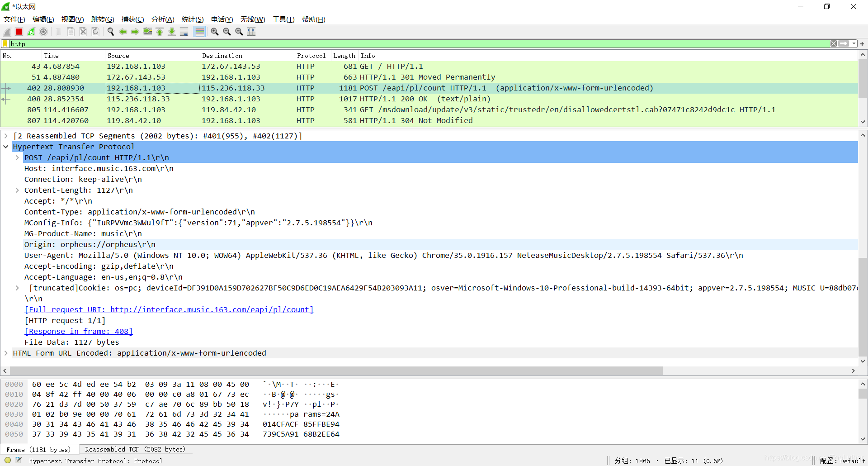Jump to the last packet
Screen dimensions: 868x466
172,32
